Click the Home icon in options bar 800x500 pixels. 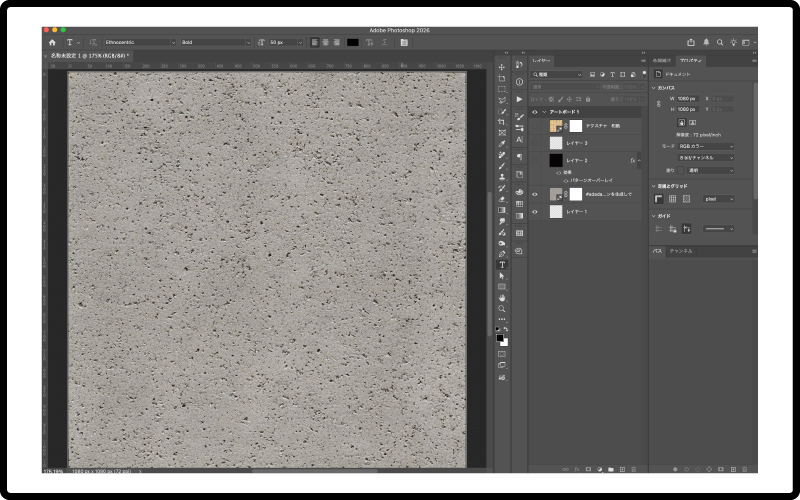tap(52, 42)
